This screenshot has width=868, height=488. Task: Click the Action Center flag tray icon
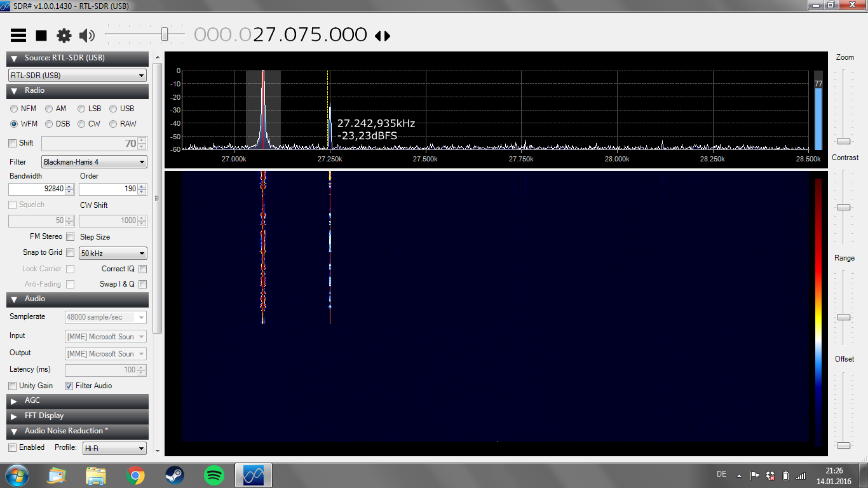click(755, 475)
